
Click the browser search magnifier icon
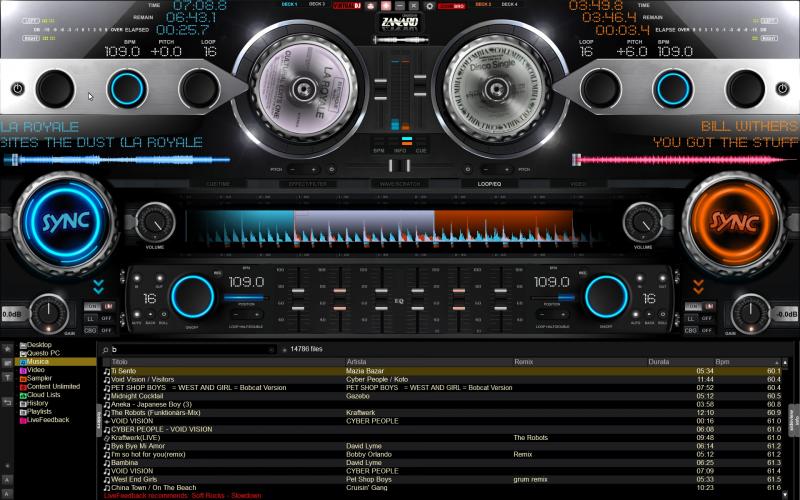[106, 349]
